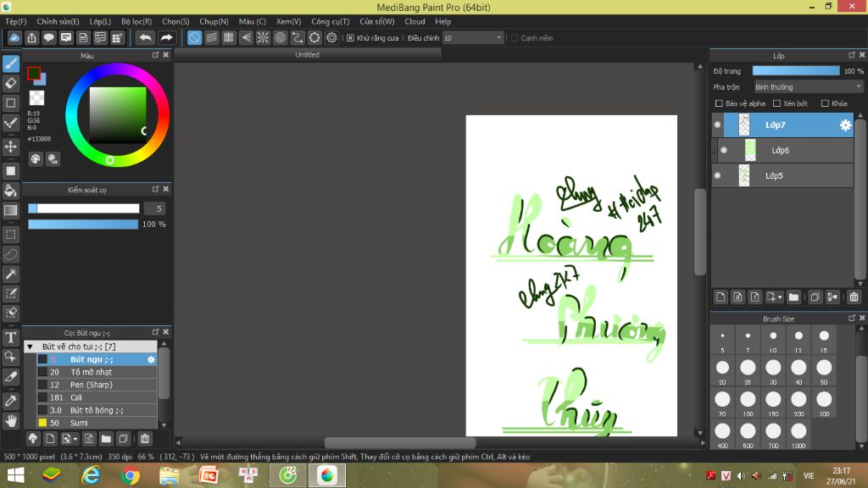Select the Eraser tool
The image size is (868, 488).
pyautogui.click(x=11, y=84)
